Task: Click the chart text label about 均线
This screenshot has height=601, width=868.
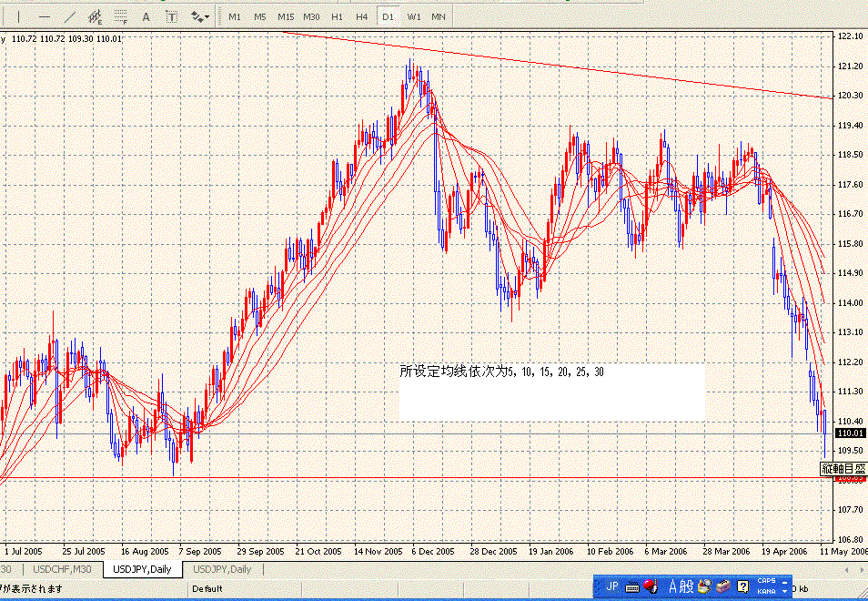Action: (502, 372)
